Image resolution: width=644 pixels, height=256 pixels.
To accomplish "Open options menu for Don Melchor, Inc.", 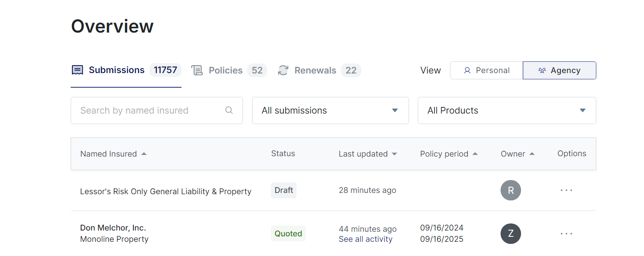I will coord(566,234).
